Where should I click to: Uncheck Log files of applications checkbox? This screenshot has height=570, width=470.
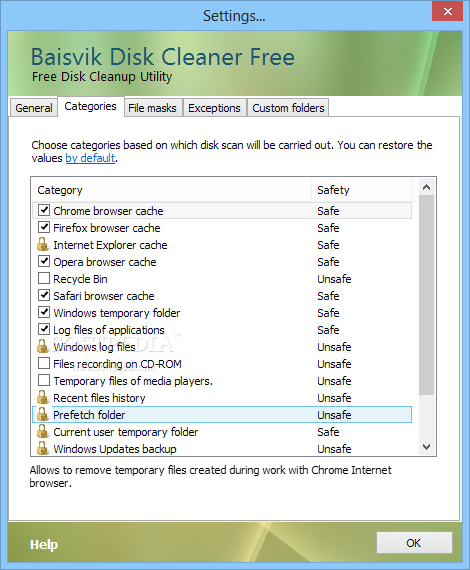click(x=44, y=329)
